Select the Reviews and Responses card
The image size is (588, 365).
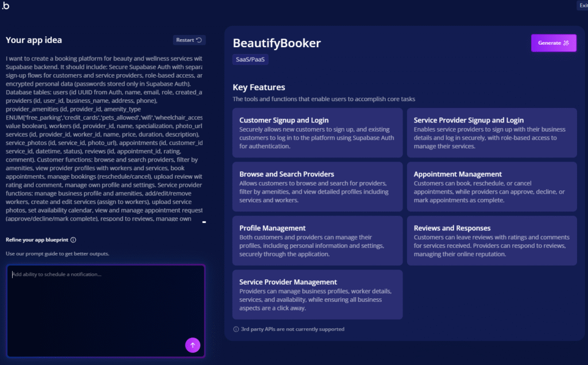[492, 240]
